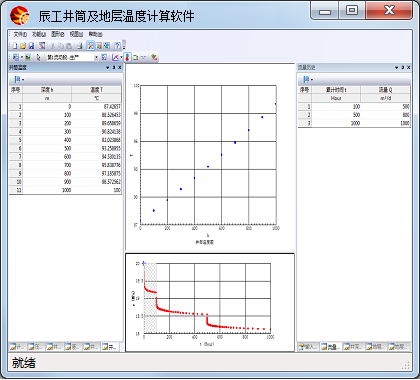The width and height of the screenshot is (420, 380).
Task: Open the 帮助 menu
Action: [x=95, y=34]
